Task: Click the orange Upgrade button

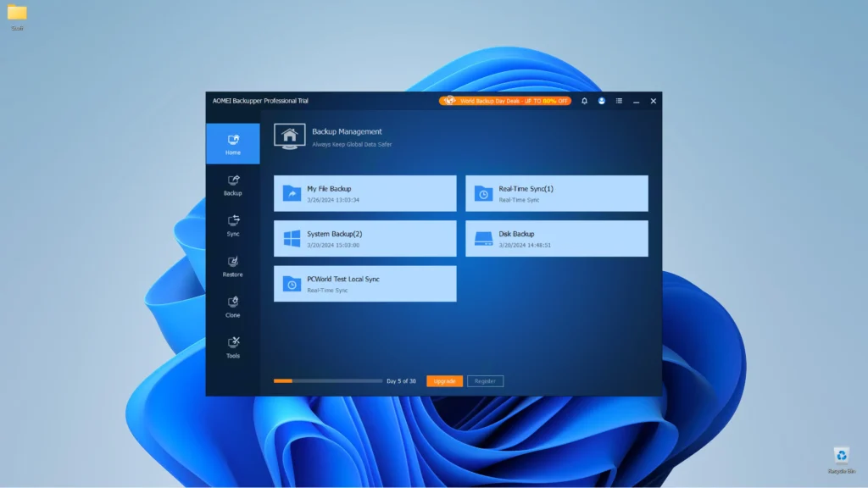Action: 444,381
